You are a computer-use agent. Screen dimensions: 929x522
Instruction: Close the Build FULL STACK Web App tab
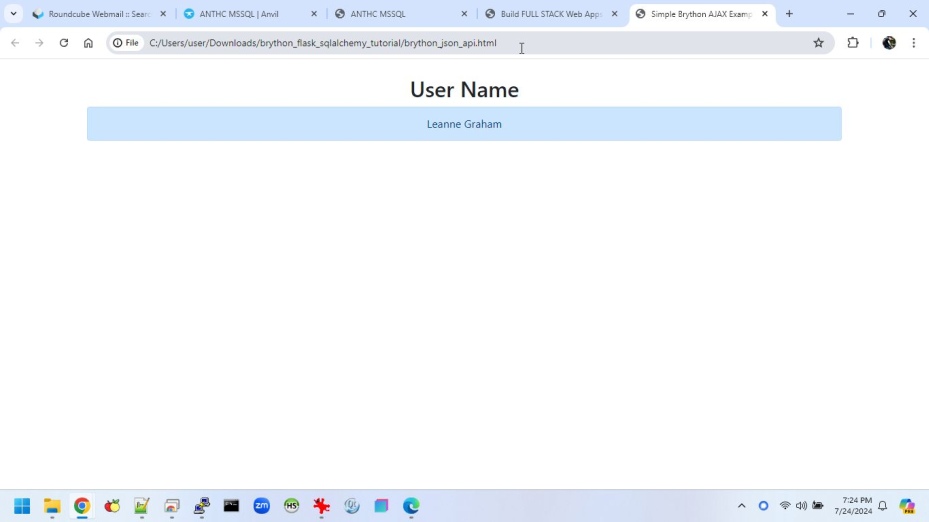click(615, 14)
